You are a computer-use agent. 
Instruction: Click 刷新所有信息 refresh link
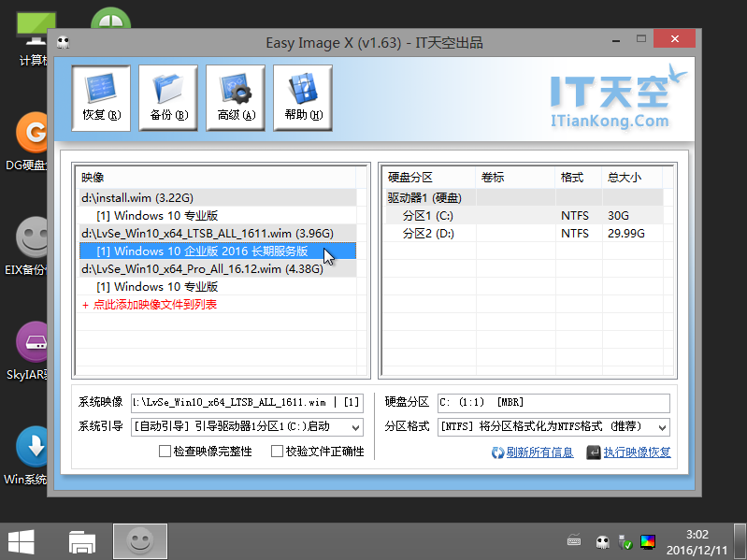pyautogui.click(x=539, y=452)
